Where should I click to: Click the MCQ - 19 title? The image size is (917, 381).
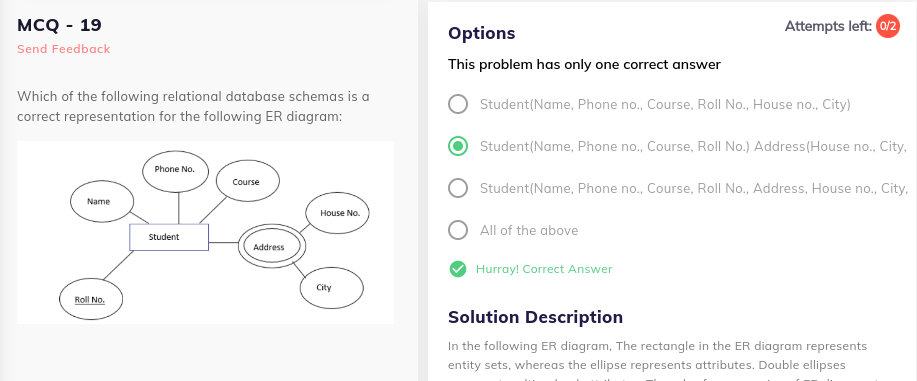(59, 25)
